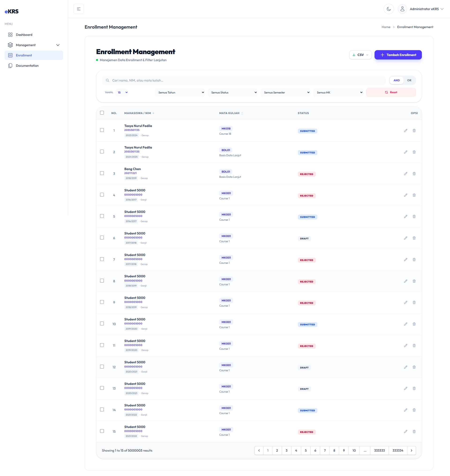Delete Bang Chan enrollment in row 3

click(414, 174)
